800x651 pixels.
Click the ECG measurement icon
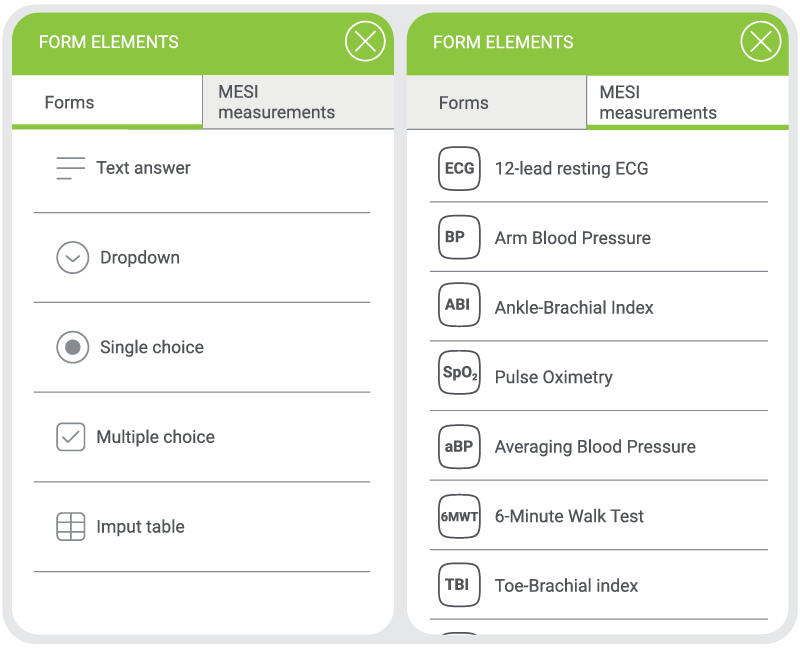459,168
